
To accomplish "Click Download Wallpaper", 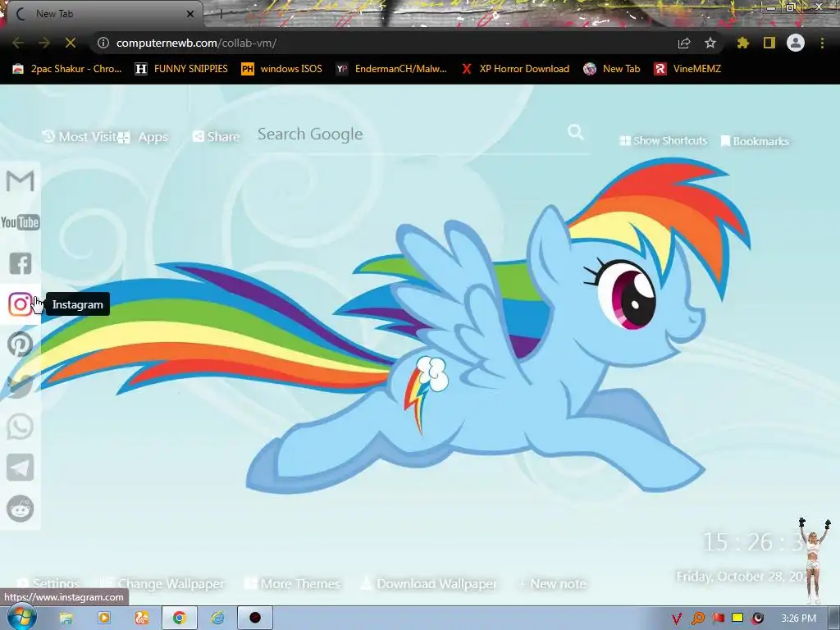I will (428, 583).
